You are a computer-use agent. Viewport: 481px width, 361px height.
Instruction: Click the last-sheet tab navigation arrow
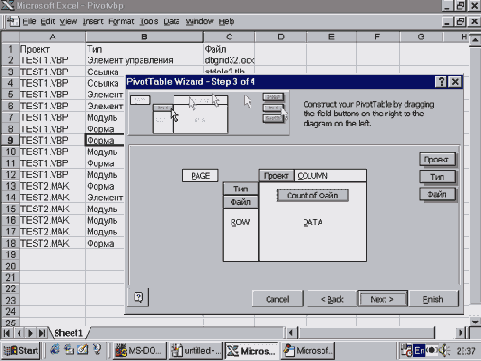[x=42, y=333]
